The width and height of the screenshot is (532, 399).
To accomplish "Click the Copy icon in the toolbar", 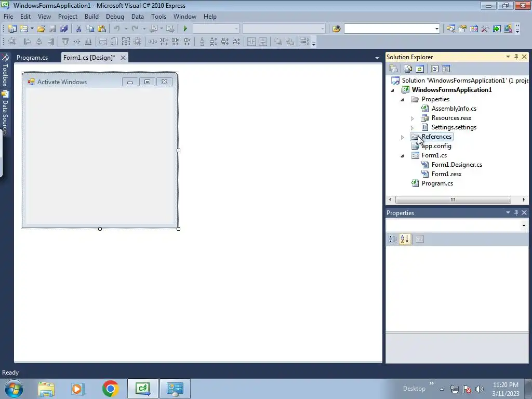I will (x=90, y=29).
